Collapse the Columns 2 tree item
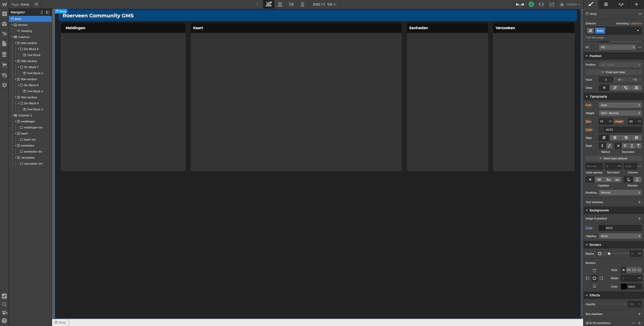 12,115
